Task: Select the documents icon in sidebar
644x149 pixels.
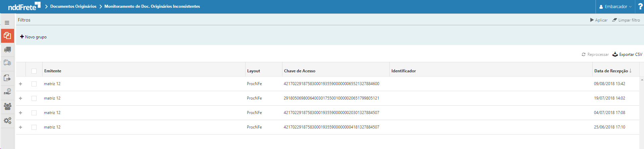Action: click(7, 36)
